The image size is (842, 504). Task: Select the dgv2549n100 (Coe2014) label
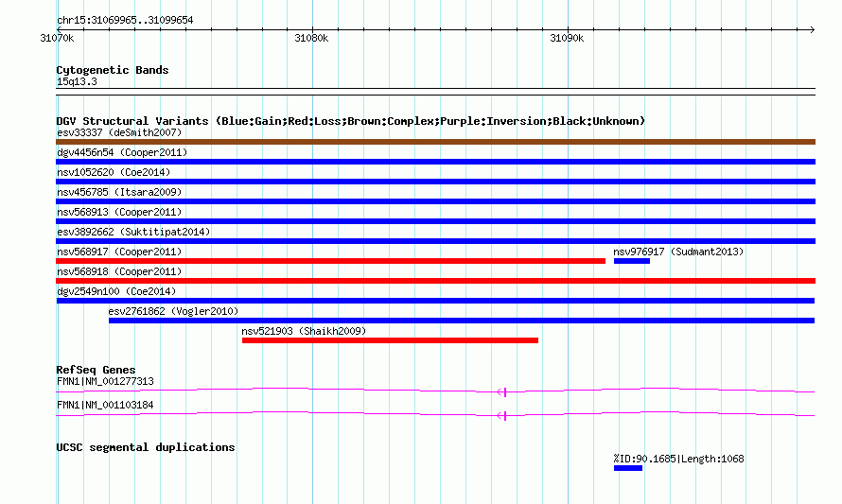click(116, 291)
